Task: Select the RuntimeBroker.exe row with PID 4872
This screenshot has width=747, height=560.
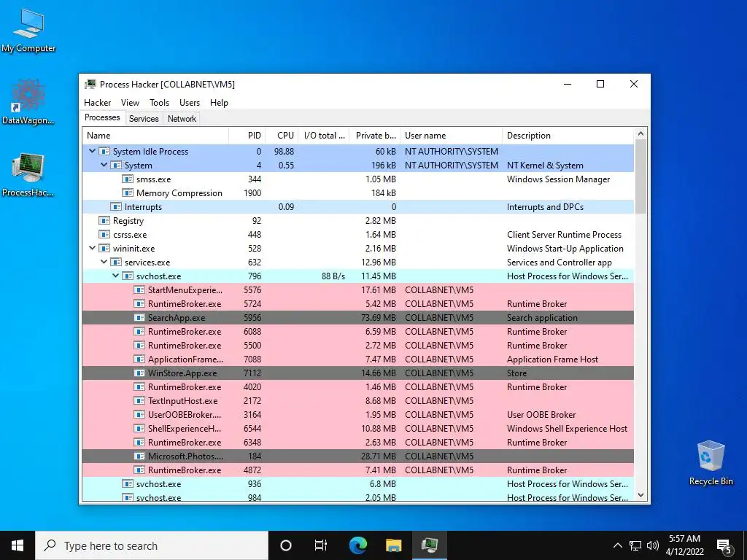Action: pyautogui.click(x=357, y=470)
